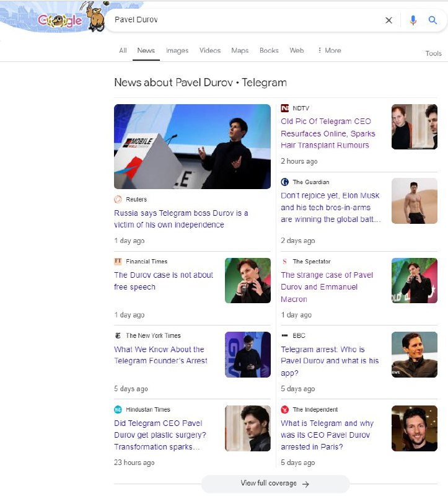Viewport: 448px width, 496px height.
Task: Open 'The Durov case is not about' headline
Action: coord(164,281)
